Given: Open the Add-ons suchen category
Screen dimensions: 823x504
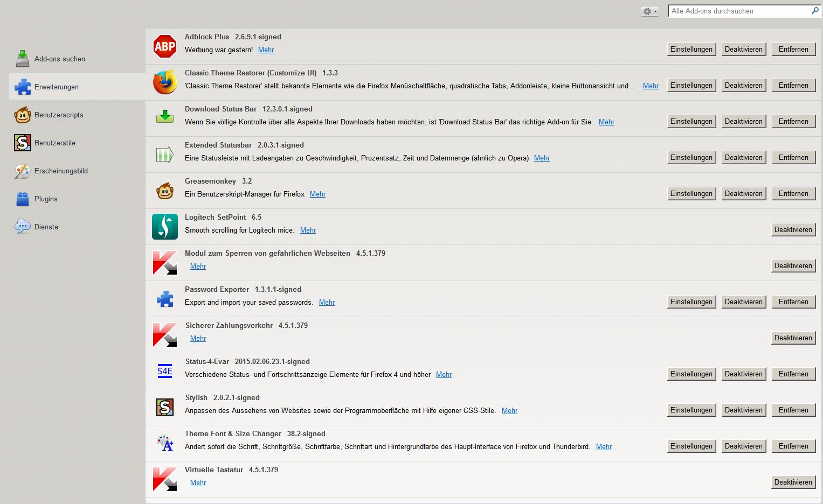Looking at the screenshot, I should [77, 59].
